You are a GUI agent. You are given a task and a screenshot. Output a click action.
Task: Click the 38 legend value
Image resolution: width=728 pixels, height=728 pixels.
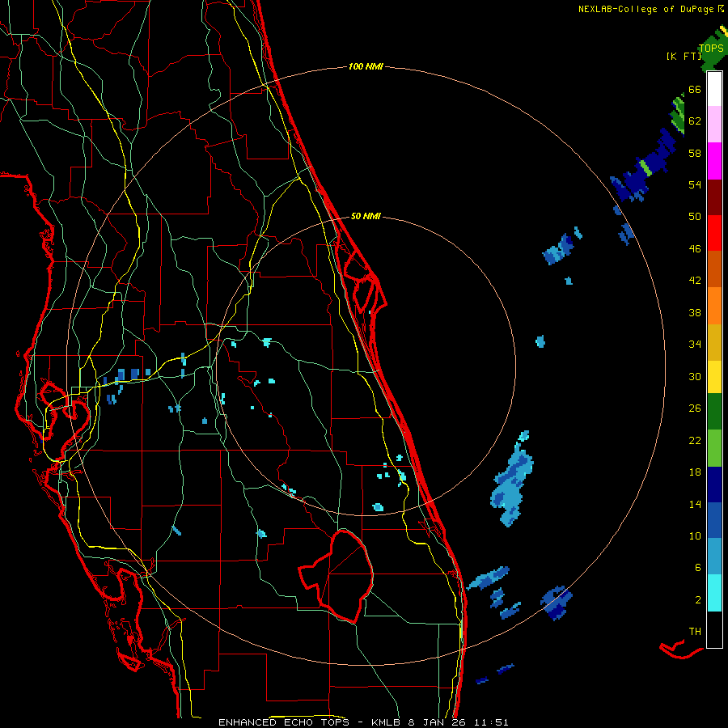[x=695, y=312]
